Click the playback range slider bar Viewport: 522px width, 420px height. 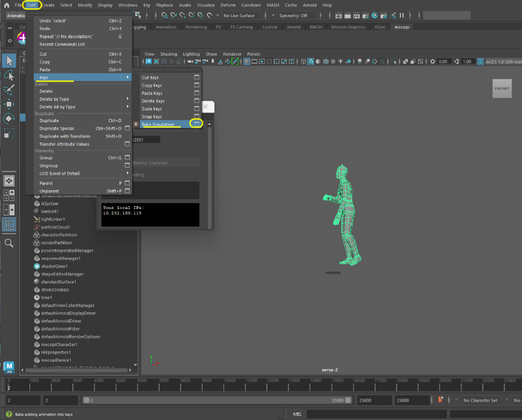[217, 400]
